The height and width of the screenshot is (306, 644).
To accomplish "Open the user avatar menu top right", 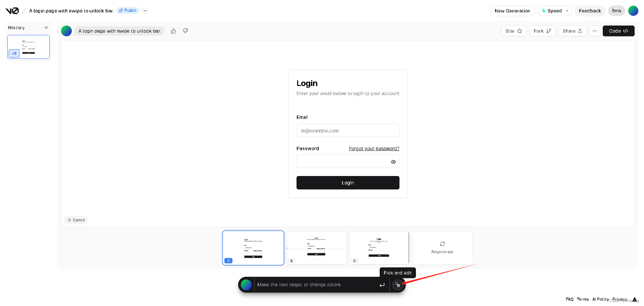I will click(633, 11).
